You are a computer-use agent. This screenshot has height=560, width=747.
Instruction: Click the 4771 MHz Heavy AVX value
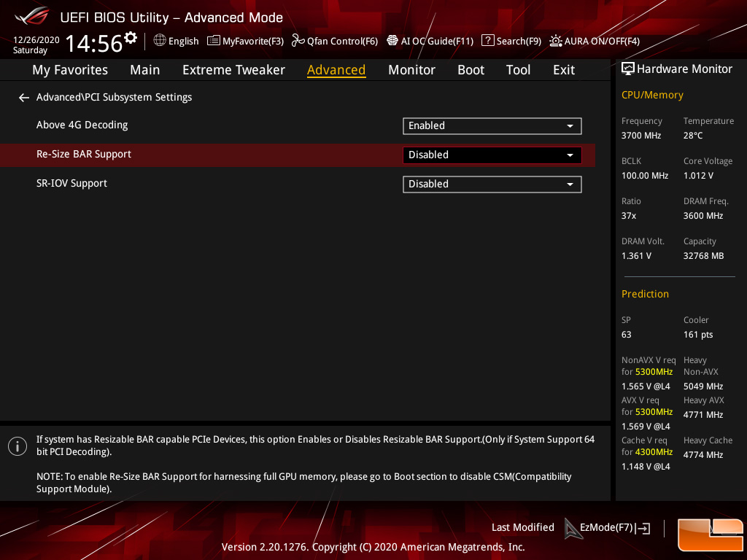[x=703, y=415]
